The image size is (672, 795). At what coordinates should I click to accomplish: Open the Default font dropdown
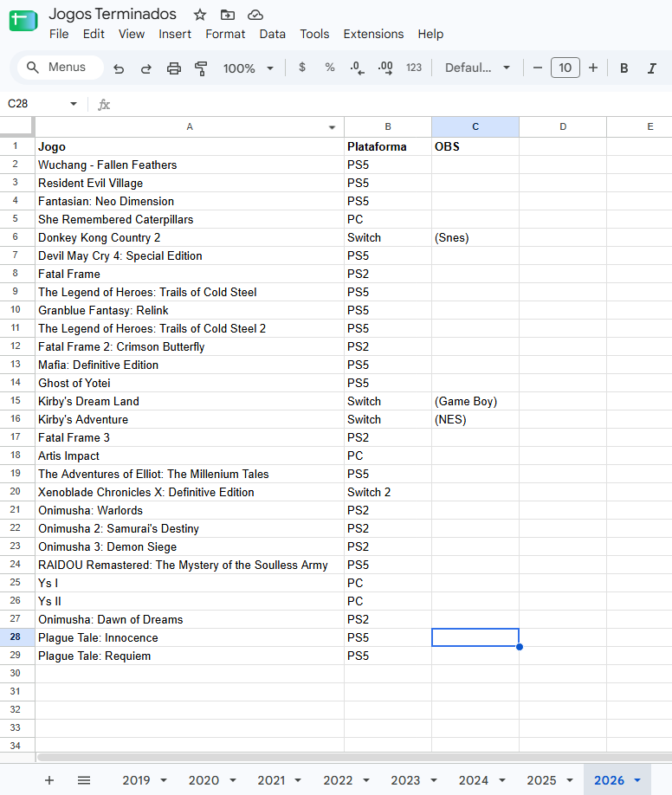(477, 68)
